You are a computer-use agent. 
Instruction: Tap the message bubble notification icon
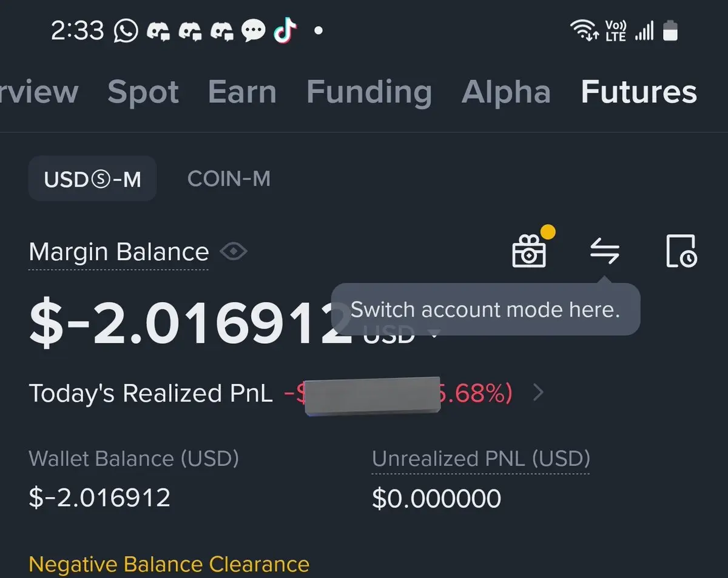(254, 31)
